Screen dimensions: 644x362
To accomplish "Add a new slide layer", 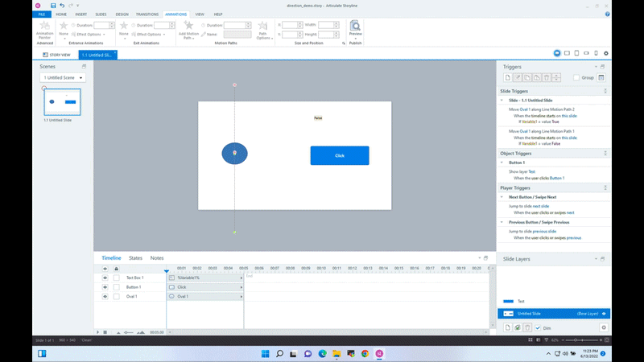I will tap(508, 328).
